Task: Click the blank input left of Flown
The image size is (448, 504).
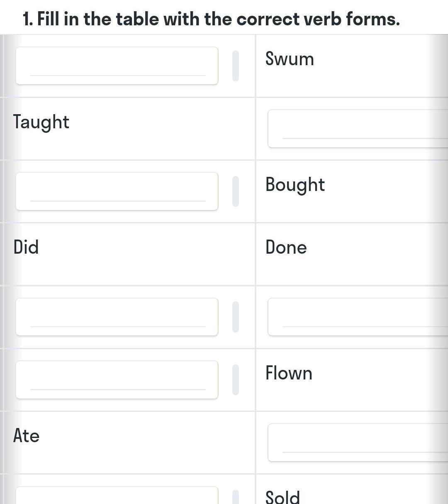Action: point(117,380)
